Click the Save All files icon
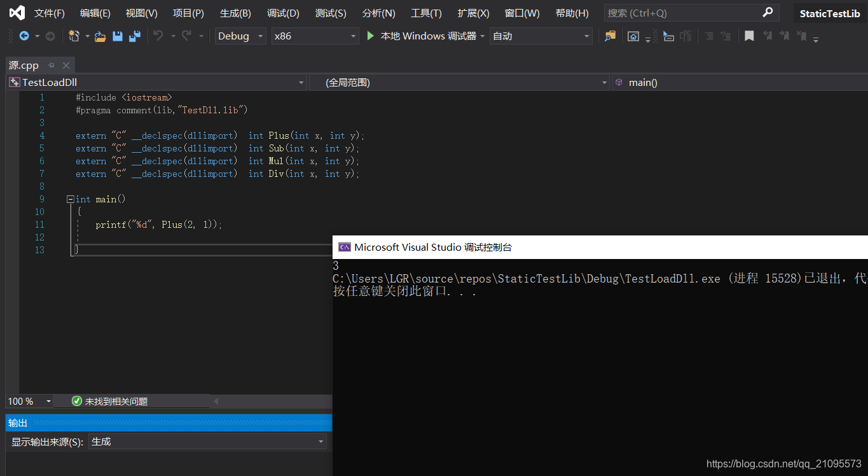This screenshot has height=476, width=868. coord(134,36)
